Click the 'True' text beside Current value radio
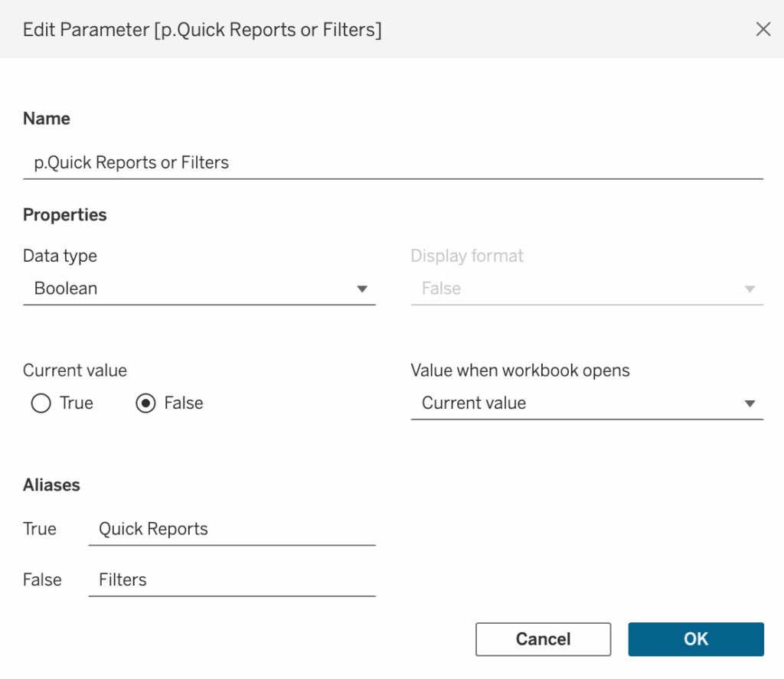Screen dimensions: 784x679 77,403
